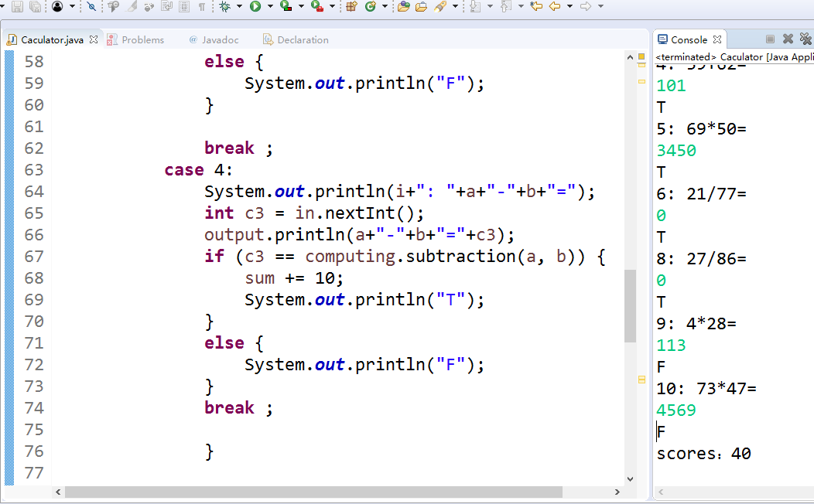Click Remove Launch X in Console

coord(788,39)
